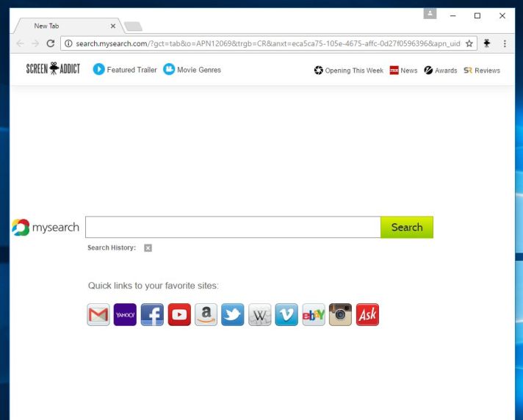Open the Opening This Week link

tap(349, 70)
